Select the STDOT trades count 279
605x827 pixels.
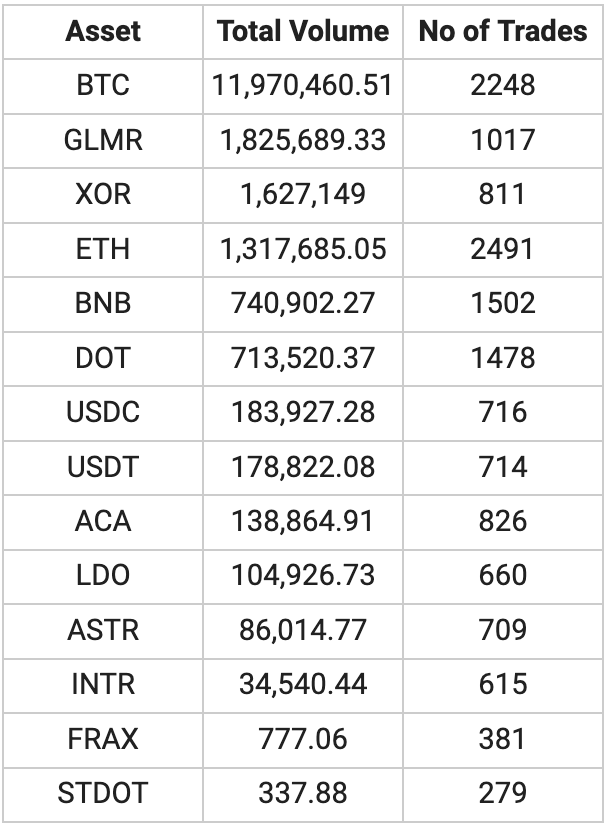tap(503, 793)
